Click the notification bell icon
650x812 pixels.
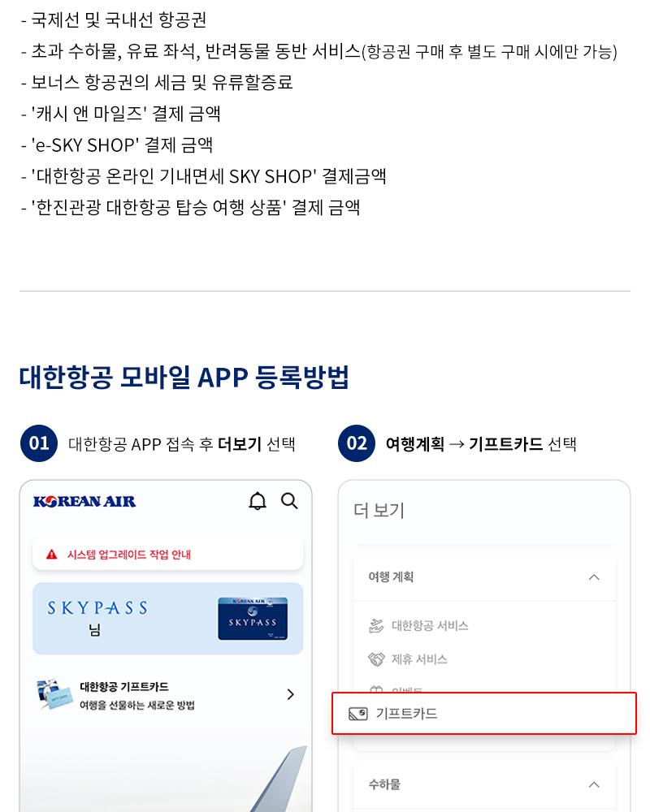tap(257, 501)
